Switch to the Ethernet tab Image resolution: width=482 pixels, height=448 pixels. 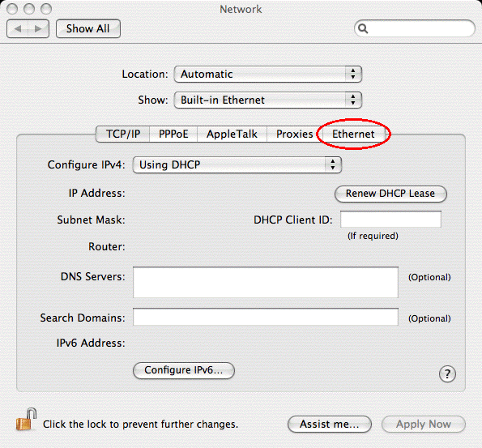[x=353, y=134]
